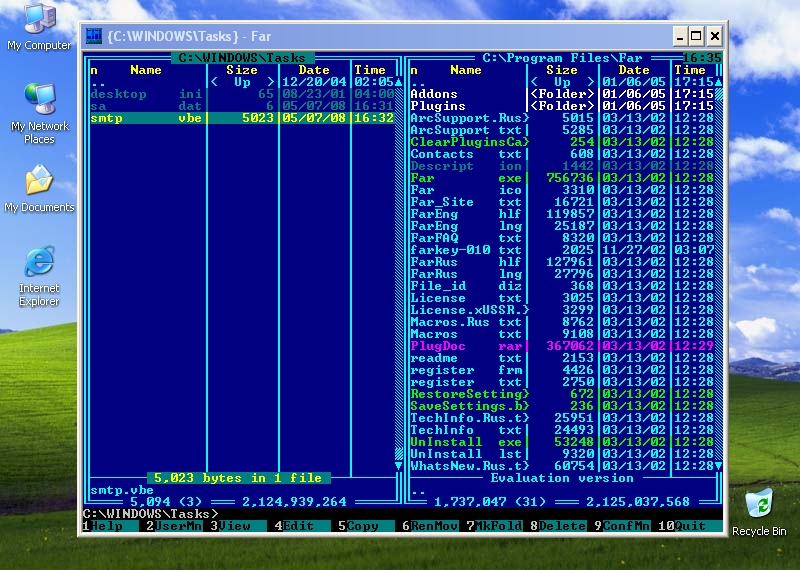Click 3 View function key
The height and width of the screenshot is (570, 800).
point(238,526)
